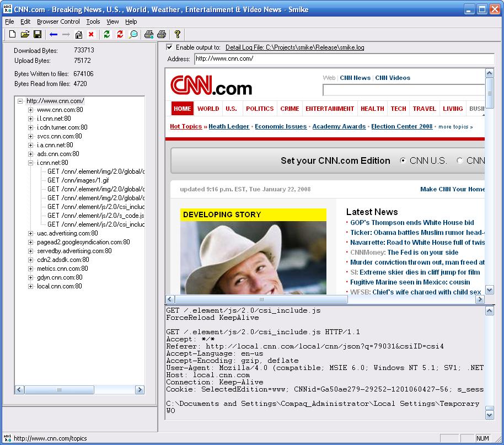Viewport: 504px width, 445px height.
Task: Toggle the Enable output to checkbox
Action: tap(169, 47)
